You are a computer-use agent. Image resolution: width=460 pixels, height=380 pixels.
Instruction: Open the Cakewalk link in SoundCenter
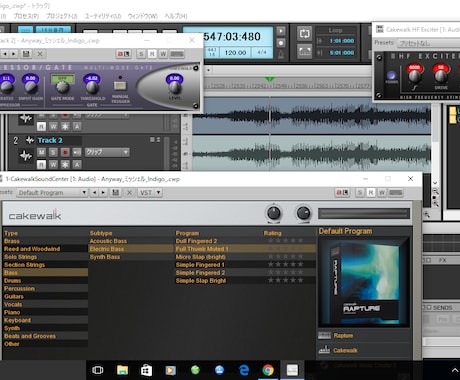tap(345, 350)
